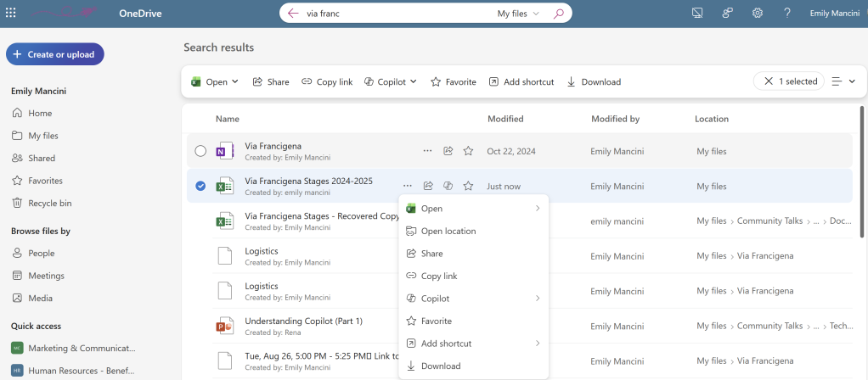Choose Download in context menu

pyautogui.click(x=473, y=366)
